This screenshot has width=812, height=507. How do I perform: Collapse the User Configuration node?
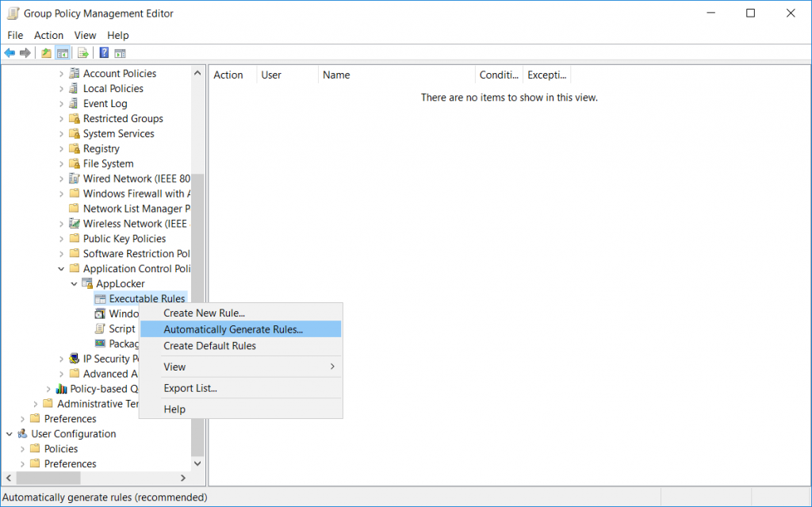coord(10,434)
